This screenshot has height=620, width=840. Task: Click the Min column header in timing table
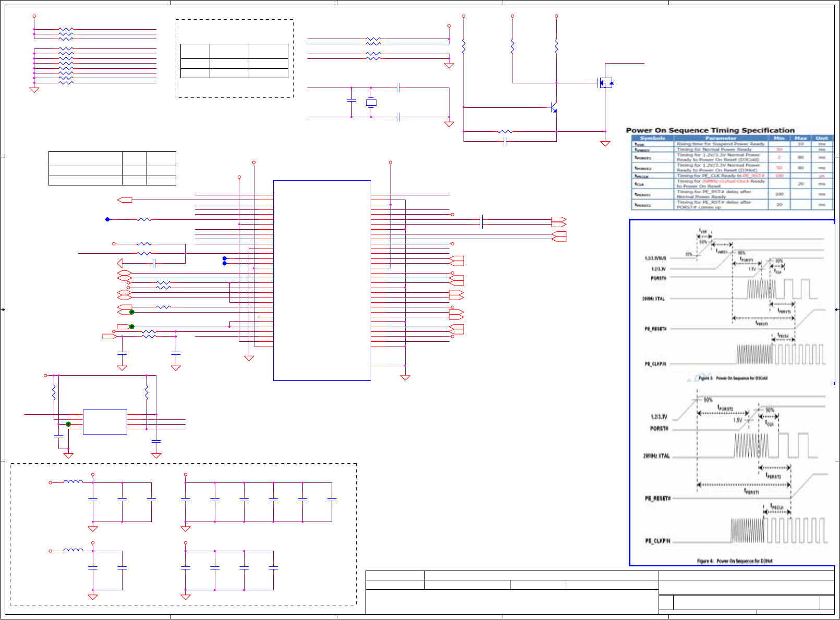click(779, 138)
